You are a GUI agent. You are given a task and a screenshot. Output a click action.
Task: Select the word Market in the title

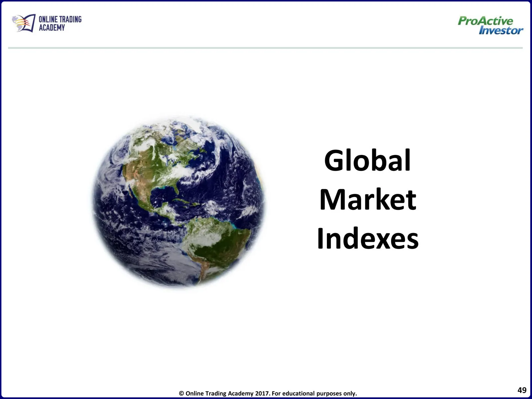[367, 199]
